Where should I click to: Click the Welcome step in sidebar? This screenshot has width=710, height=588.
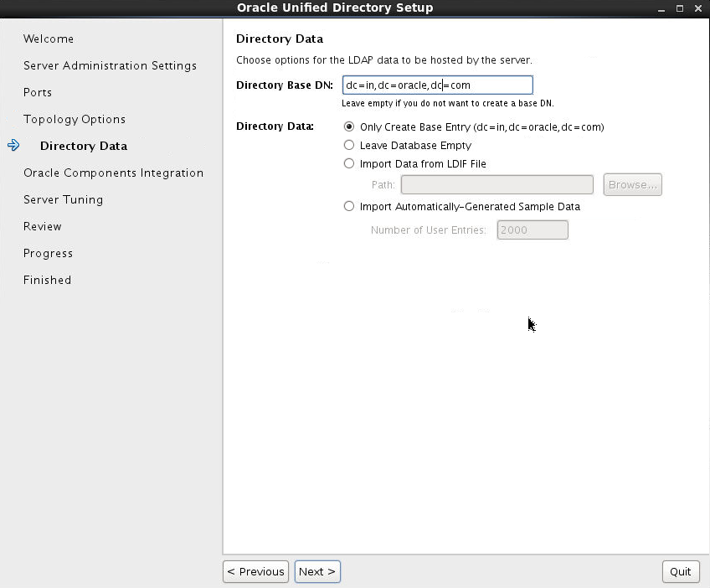(49, 39)
